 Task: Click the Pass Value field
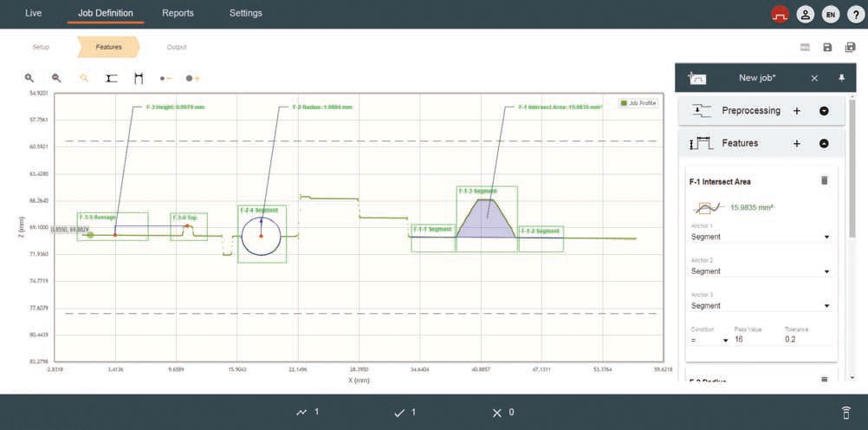pos(755,339)
